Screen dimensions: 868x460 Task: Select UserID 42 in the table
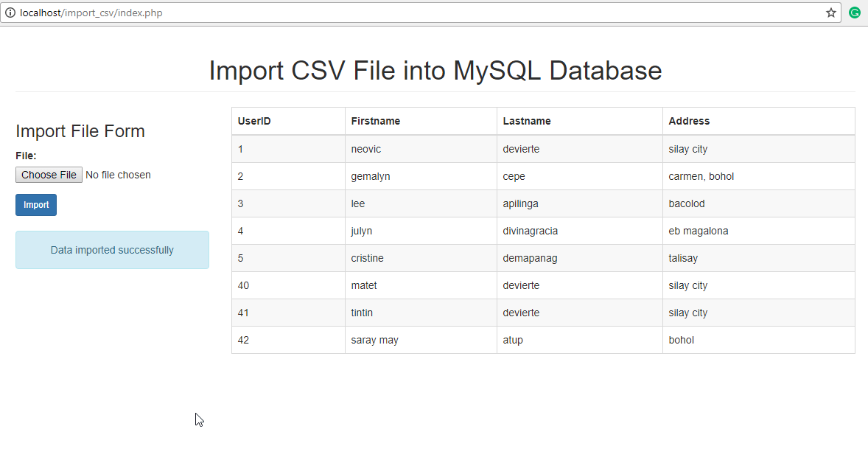[x=243, y=340]
